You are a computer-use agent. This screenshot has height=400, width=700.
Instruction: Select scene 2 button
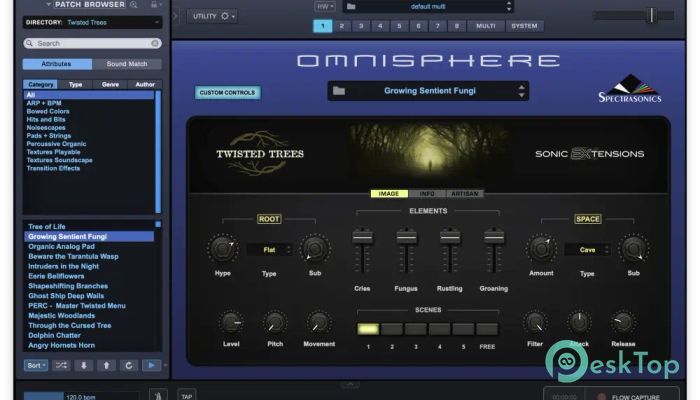(x=392, y=329)
